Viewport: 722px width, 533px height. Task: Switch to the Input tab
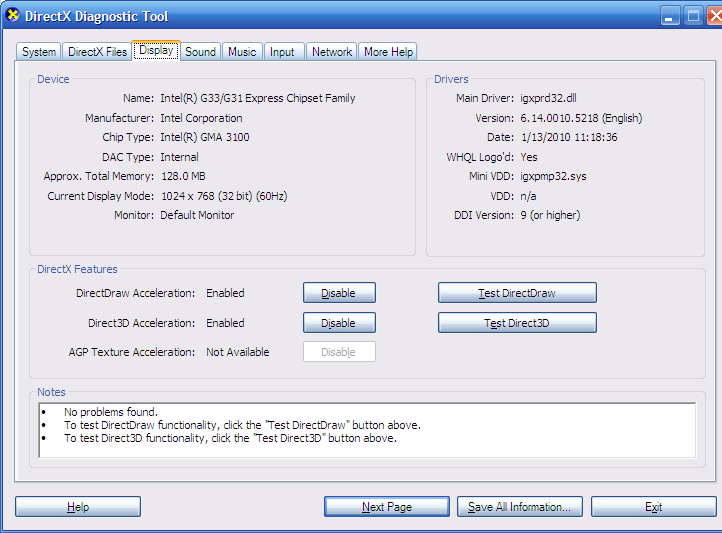coord(282,52)
